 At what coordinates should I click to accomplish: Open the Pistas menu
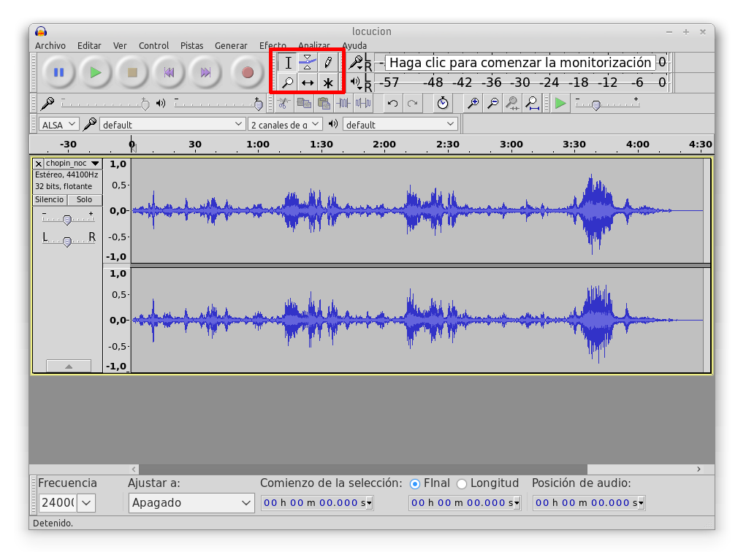click(x=191, y=46)
